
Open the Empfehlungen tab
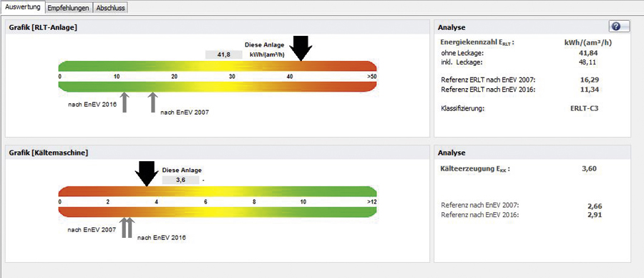[x=69, y=8]
